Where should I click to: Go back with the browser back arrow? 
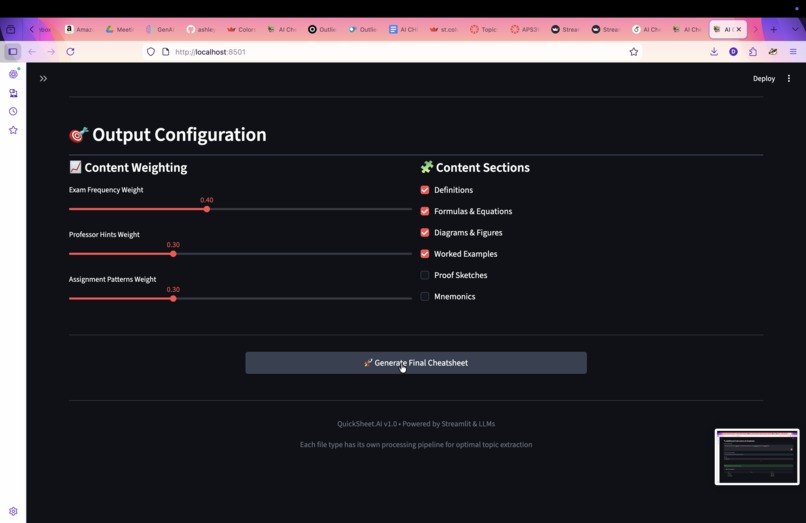click(32, 51)
